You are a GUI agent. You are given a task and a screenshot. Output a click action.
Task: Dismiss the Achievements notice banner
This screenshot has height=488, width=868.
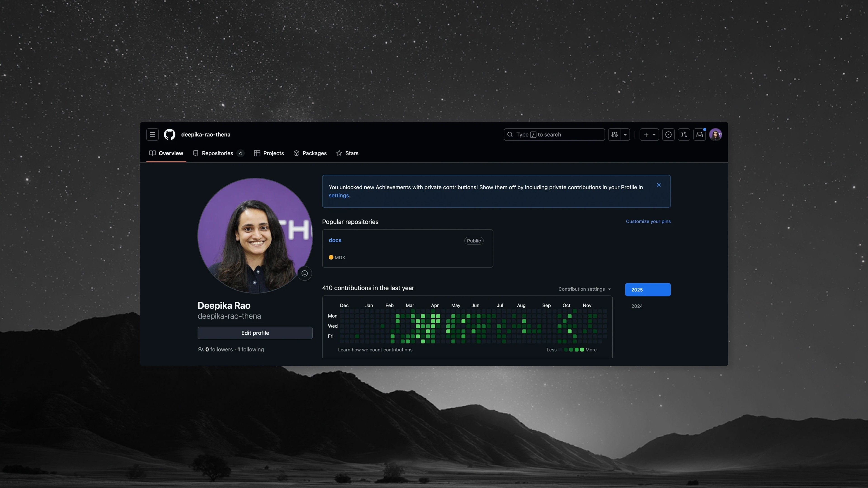(658, 185)
